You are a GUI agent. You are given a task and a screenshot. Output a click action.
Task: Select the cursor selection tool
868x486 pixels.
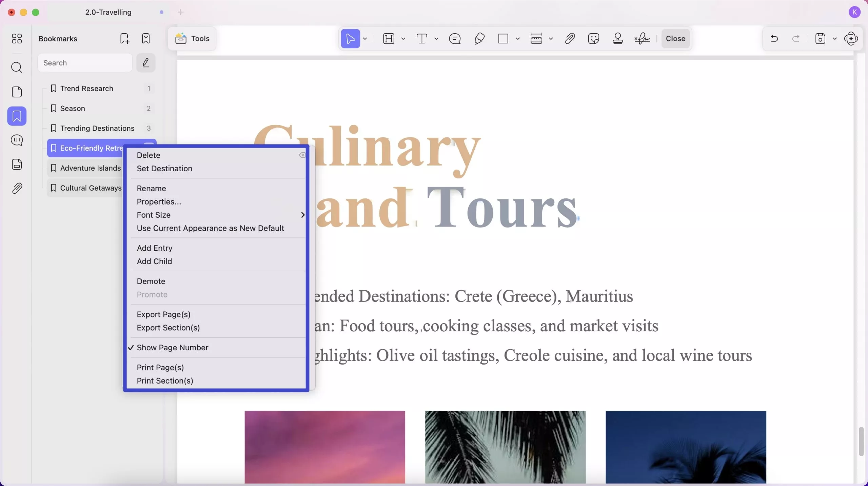pyautogui.click(x=350, y=39)
